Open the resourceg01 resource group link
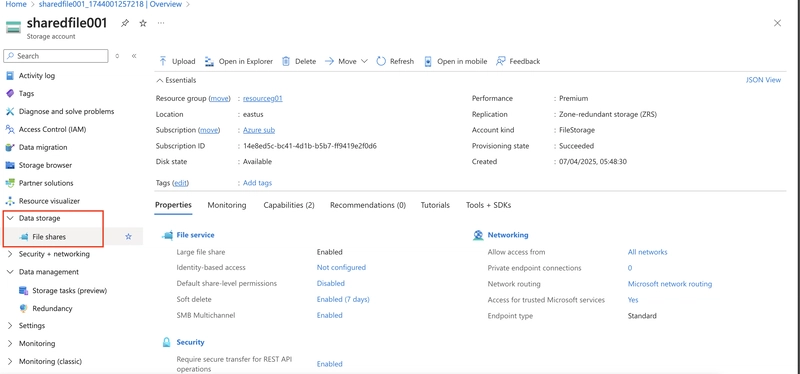This screenshot has width=800, height=374. tap(263, 98)
